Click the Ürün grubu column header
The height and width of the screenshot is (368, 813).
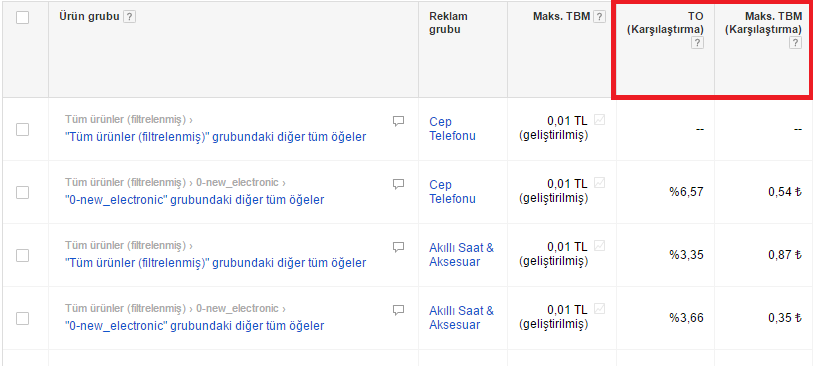(90, 17)
